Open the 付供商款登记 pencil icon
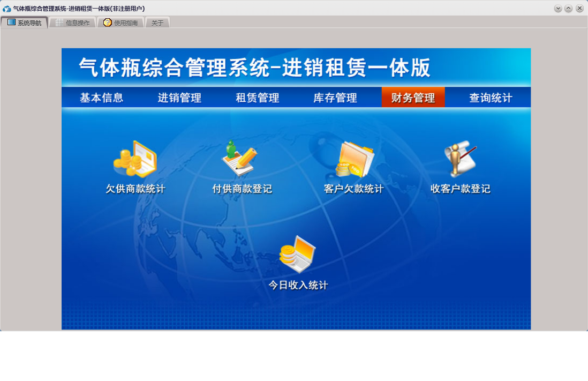The image size is (588, 381). pos(239,159)
